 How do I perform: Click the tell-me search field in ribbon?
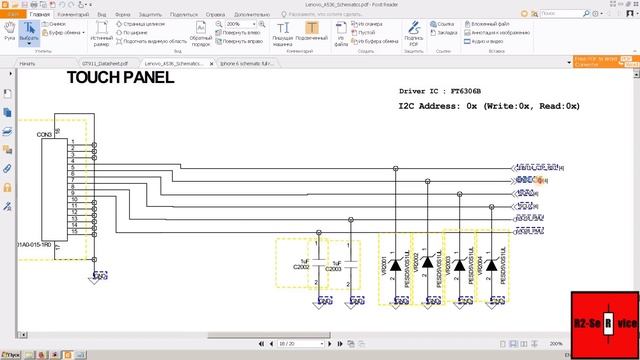coord(322,14)
